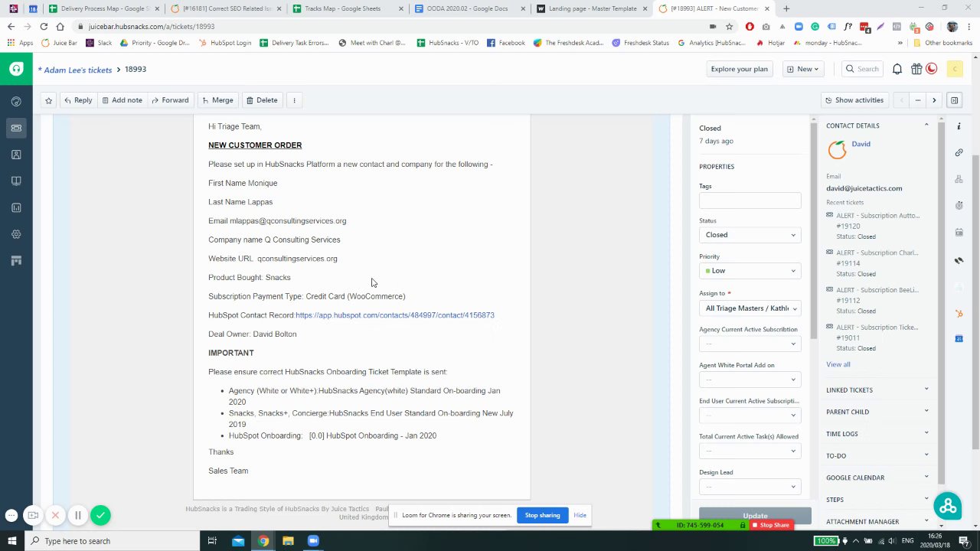Star this ticket
The height and width of the screenshot is (551, 980).
(x=48, y=100)
